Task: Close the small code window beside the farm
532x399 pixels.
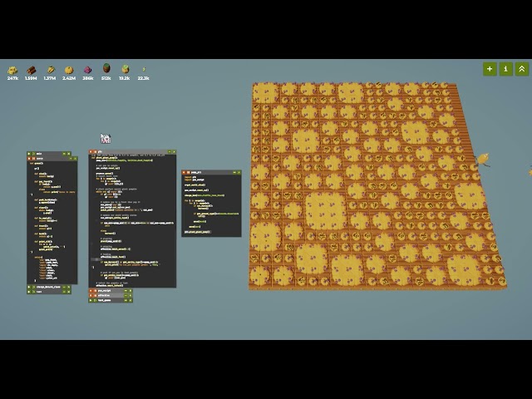Action: [x=239, y=172]
